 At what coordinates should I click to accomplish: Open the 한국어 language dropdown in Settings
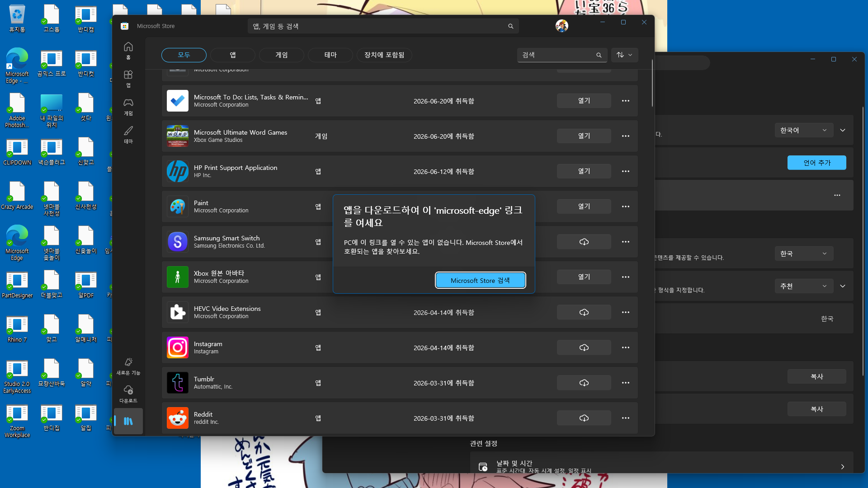coord(804,130)
